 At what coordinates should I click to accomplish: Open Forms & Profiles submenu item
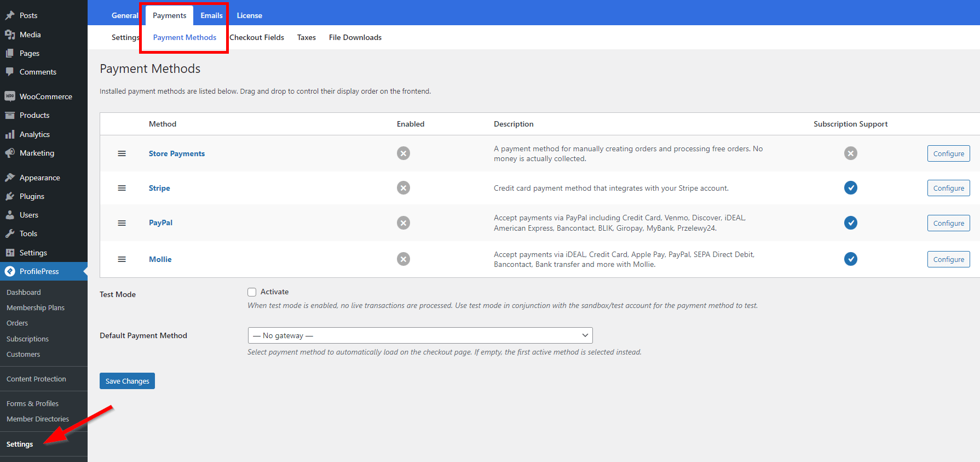[32, 403]
